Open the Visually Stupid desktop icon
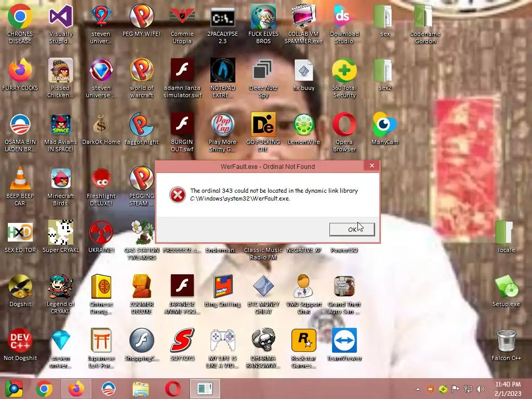This screenshot has height=399, width=532. point(61,24)
